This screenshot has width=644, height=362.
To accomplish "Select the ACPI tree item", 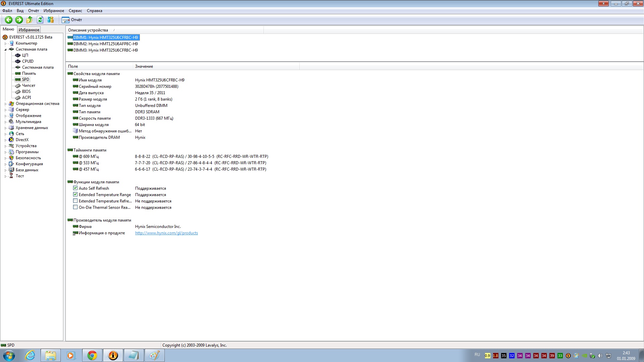I will [x=26, y=98].
